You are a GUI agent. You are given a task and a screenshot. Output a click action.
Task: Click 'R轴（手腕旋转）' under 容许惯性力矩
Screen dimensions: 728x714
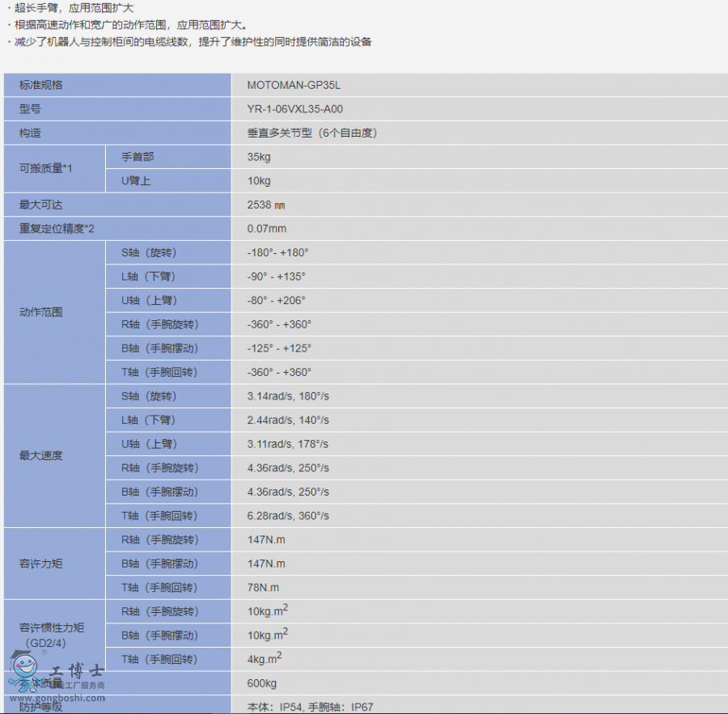click(160, 612)
